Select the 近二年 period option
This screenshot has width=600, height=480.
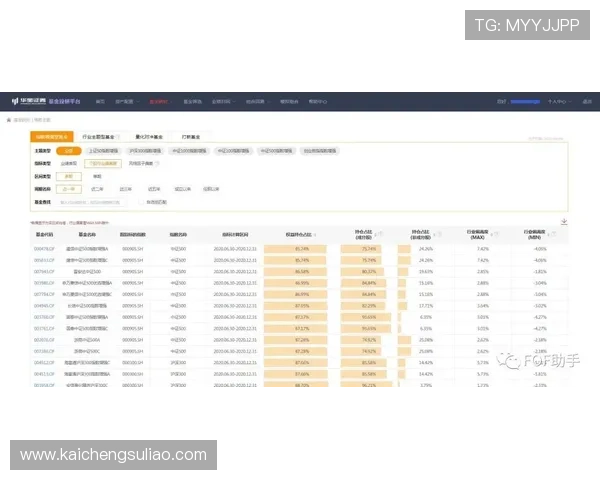[x=97, y=188]
